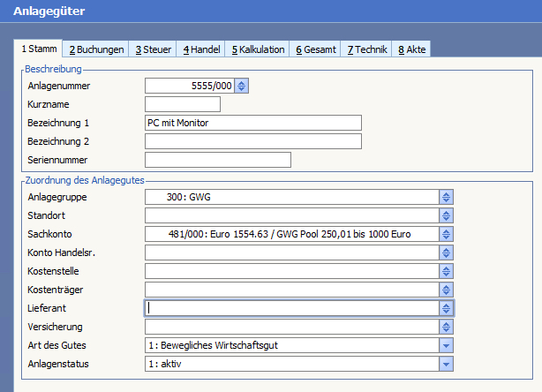Open the Lieferant lookup button
The height and width of the screenshot is (392, 542).
tap(447, 308)
